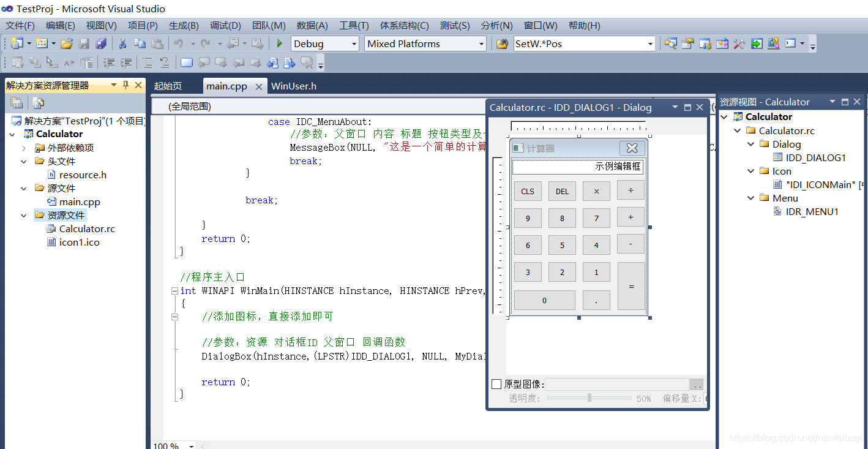This screenshot has height=449, width=868.
Task: Click the Cut scissors toolbar icon
Action: 122,43
